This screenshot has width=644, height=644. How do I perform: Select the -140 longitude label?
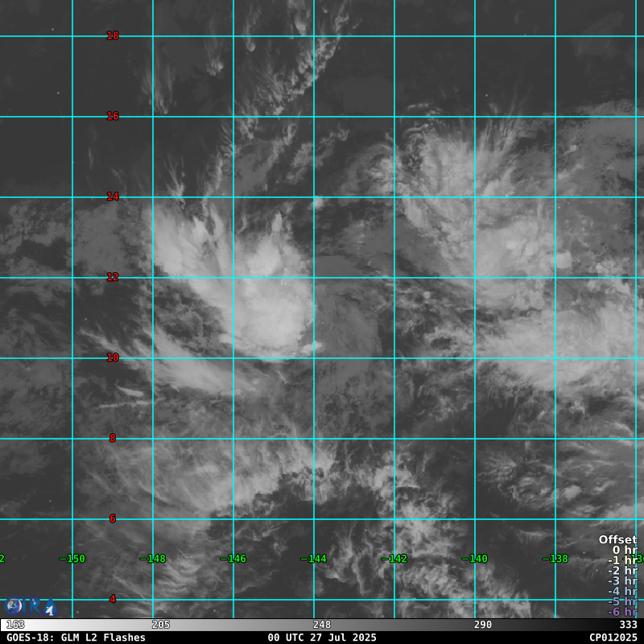[x=475, y=559]
